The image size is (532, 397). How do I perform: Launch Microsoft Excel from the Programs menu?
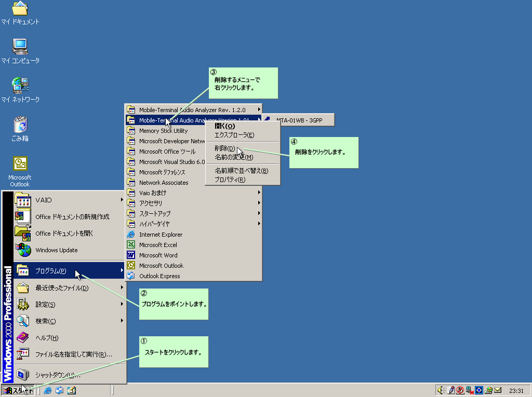pos(194,245)
